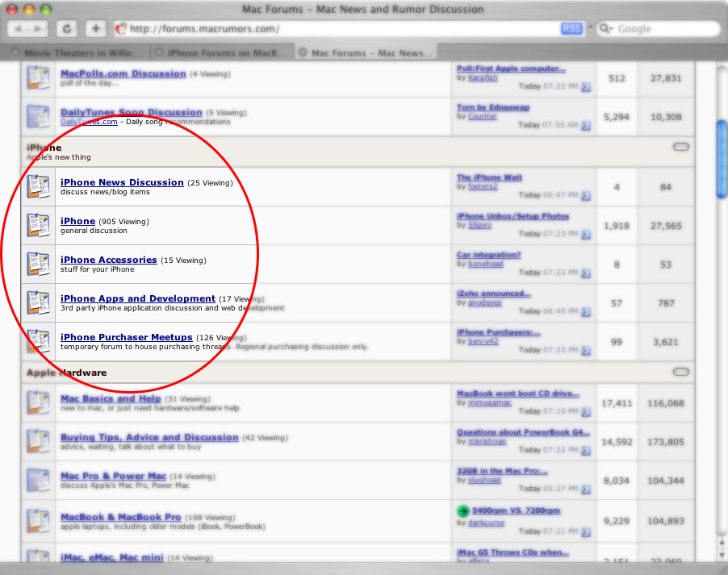Go back using the browser back arrow
Screen dimensions: 728x575
[x=18, y=29]
